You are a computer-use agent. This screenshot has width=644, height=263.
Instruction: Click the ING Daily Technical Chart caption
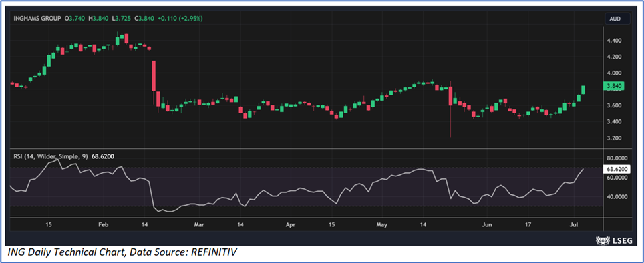pos(123,252)
